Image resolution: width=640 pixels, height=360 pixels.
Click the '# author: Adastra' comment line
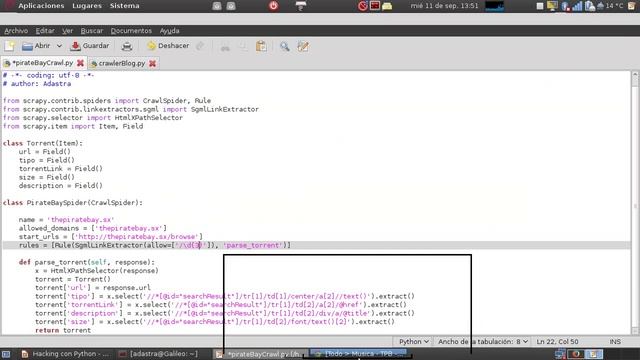tap(37, 84)
